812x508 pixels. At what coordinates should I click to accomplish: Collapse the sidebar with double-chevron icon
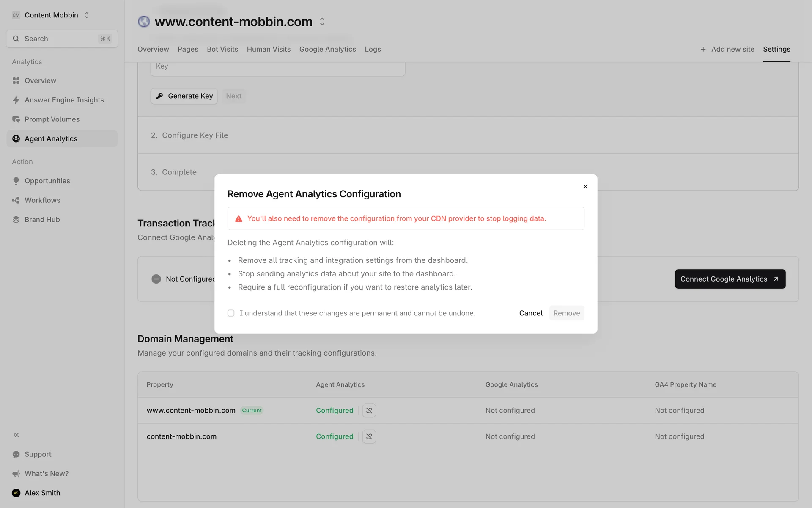point(16,435)
